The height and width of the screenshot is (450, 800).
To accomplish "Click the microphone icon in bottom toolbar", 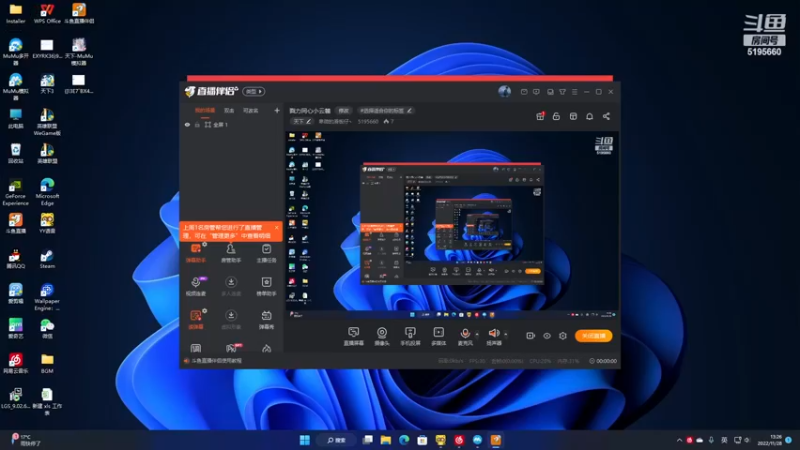I will 465,333.
